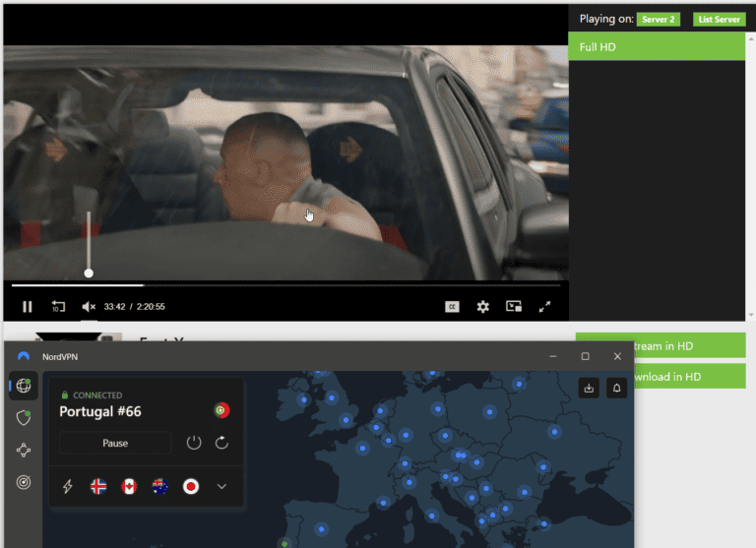The width and height of the screenshot is (756, 548).
Task: Click the 33:42 elapsed time text
Action: (115, 307)
